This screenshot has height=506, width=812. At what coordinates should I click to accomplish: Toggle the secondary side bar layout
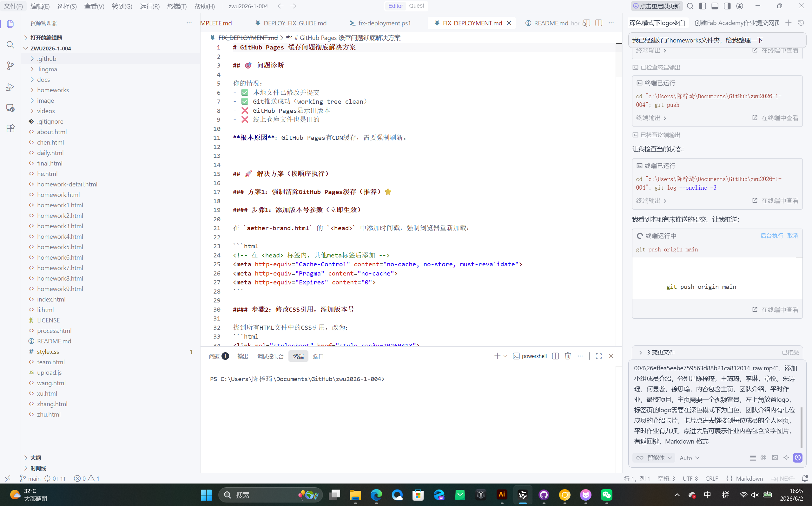(727, 6)
